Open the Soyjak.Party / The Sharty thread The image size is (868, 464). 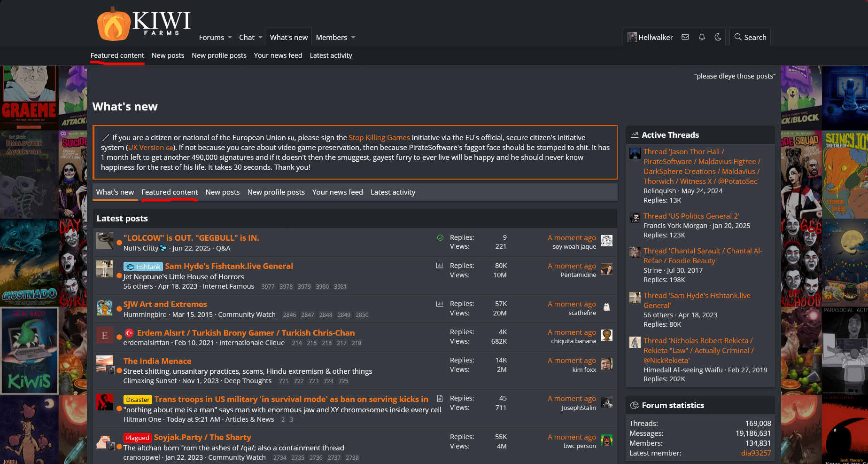coord(202,437)
